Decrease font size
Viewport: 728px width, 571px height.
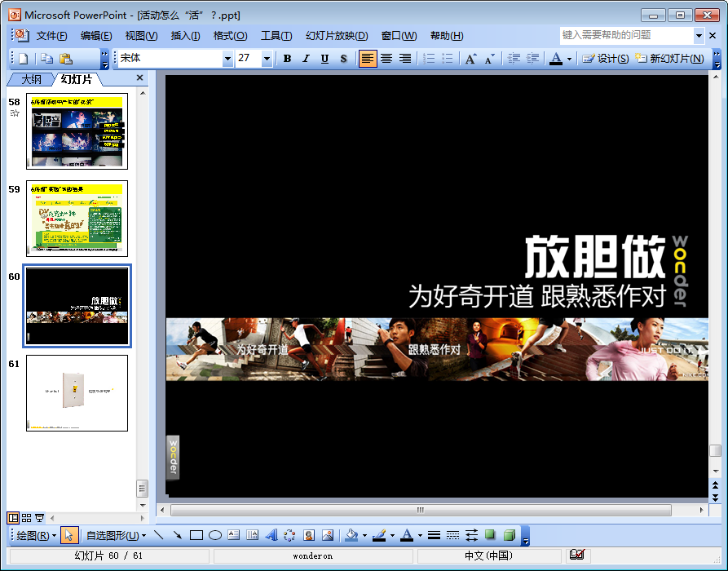489,59
